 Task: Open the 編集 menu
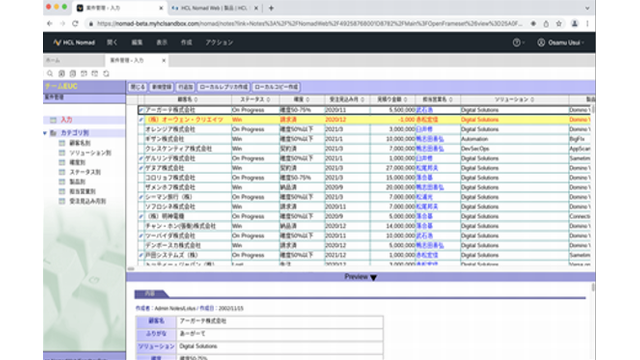(137, 42)
